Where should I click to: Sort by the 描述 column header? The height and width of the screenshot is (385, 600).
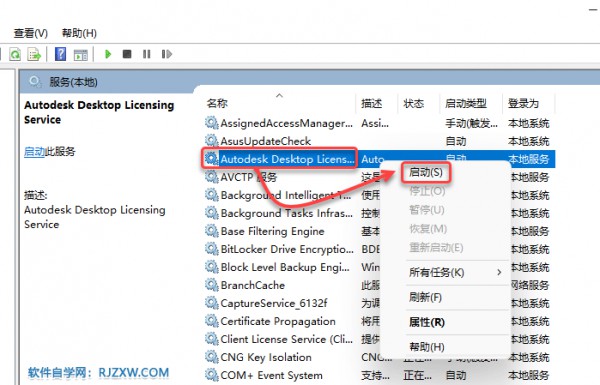371,103
